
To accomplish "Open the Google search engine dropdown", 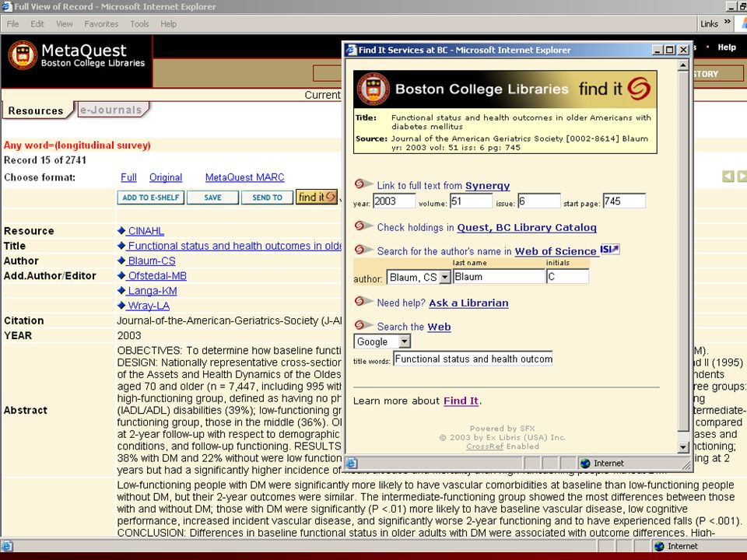I will [404, 341].
